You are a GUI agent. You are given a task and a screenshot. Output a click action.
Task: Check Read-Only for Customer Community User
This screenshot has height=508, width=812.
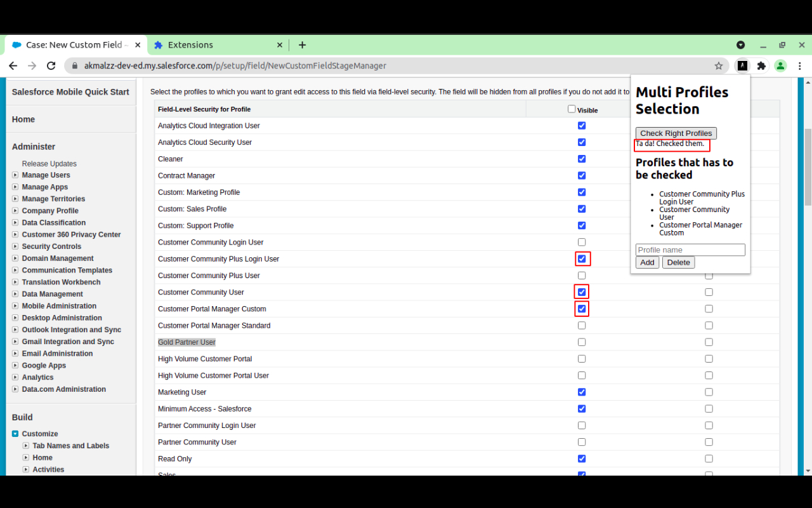pyautogui.click(x=709, y=292)
